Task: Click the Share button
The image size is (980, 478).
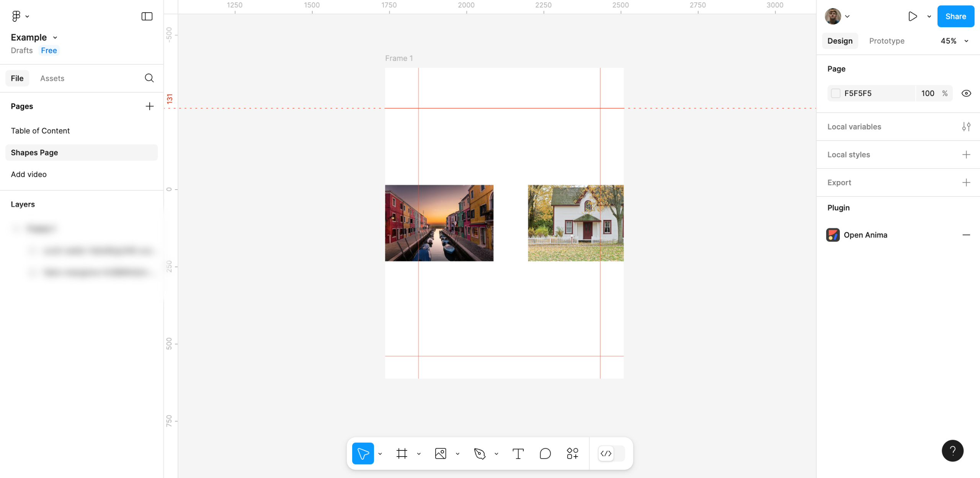Action: click(955, 16)
